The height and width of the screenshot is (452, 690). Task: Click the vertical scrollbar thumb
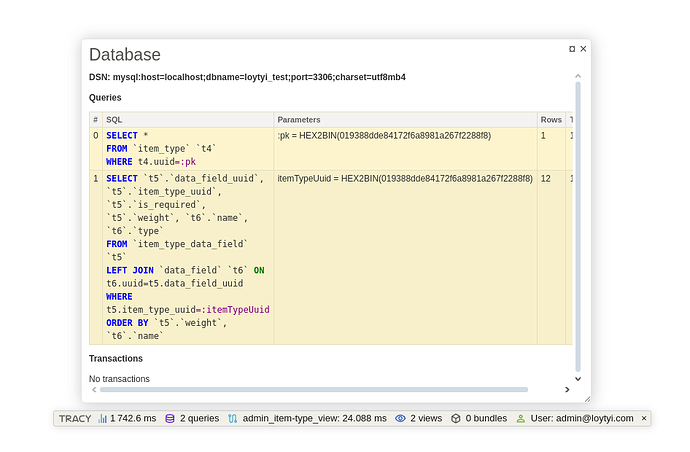(578, 227)
